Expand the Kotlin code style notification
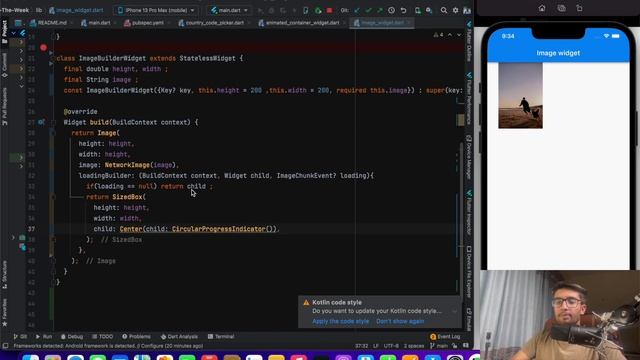The width and height of the screenshot is (640, 360). pyautogui.click(x=454, y=311)
